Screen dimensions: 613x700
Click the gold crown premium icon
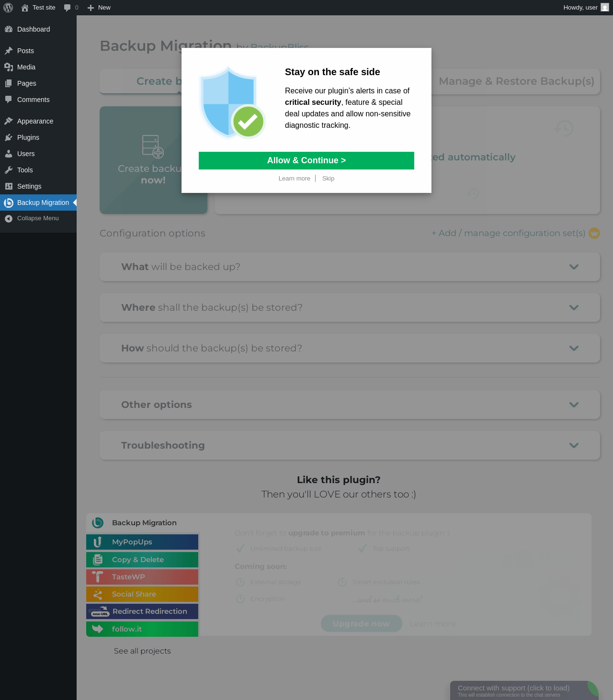tap(594, 233)
